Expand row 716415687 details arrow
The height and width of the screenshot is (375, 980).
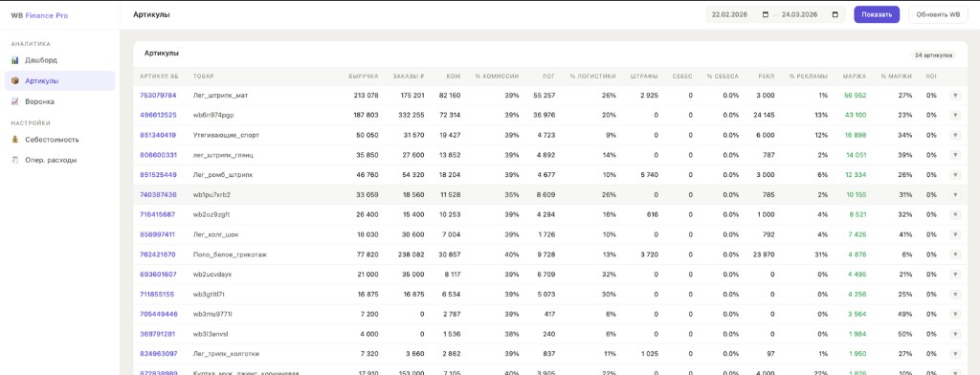pyautogui.click(x=955, y=214)
